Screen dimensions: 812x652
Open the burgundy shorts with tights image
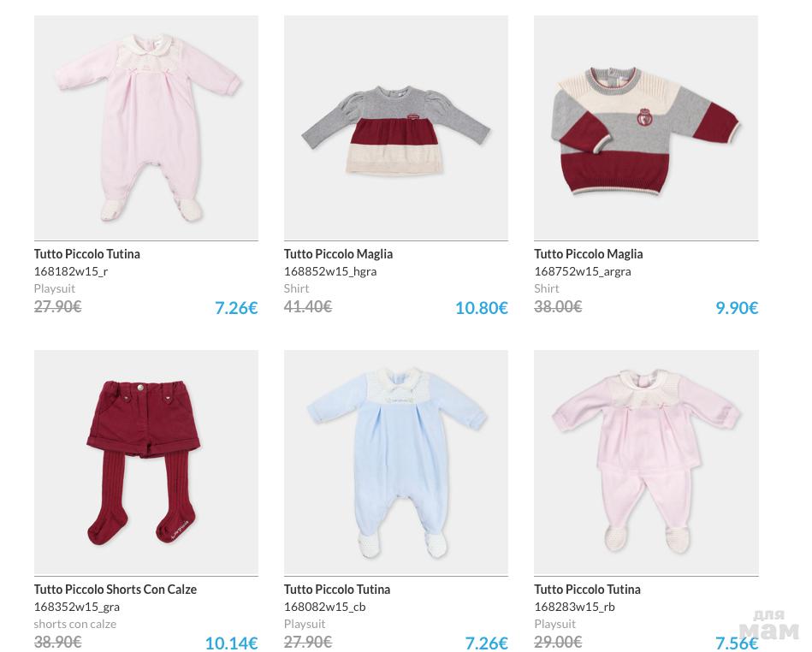(x=145, y=462)
